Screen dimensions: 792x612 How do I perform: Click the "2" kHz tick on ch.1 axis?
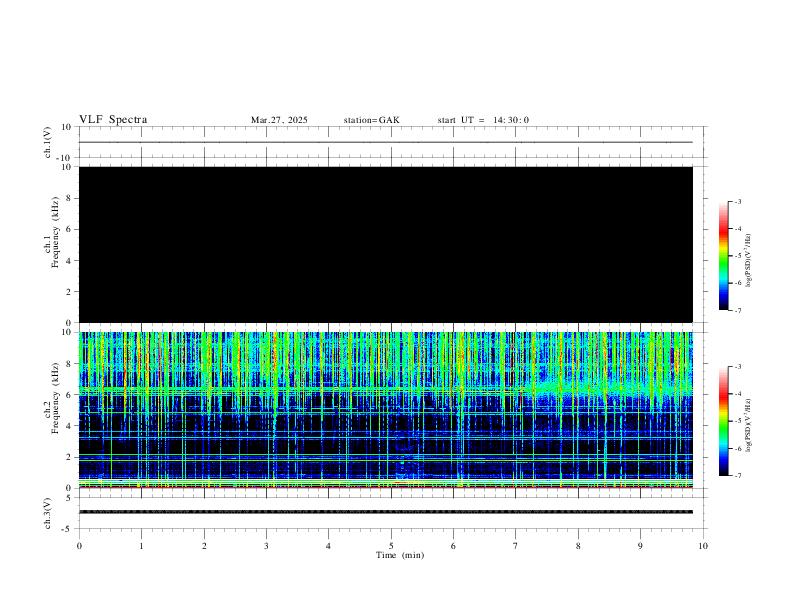pos(69,291)
